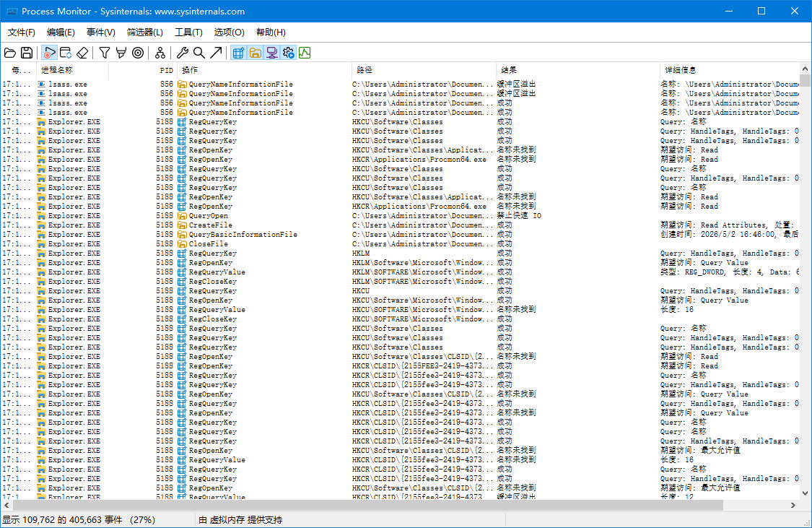This screenshot has height=528, width=812.
Task: Click the folder icon beside CloseFile
Action: 182,243
